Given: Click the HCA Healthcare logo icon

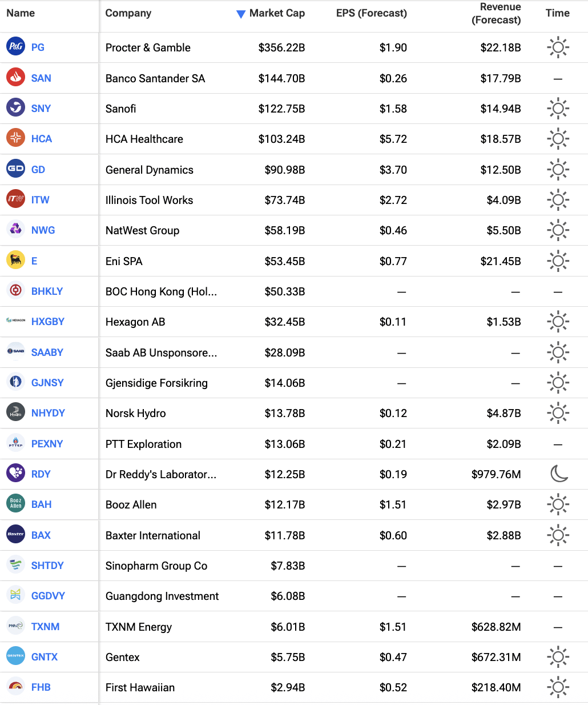Looking at the screenshot, I should tap(15, 138).
